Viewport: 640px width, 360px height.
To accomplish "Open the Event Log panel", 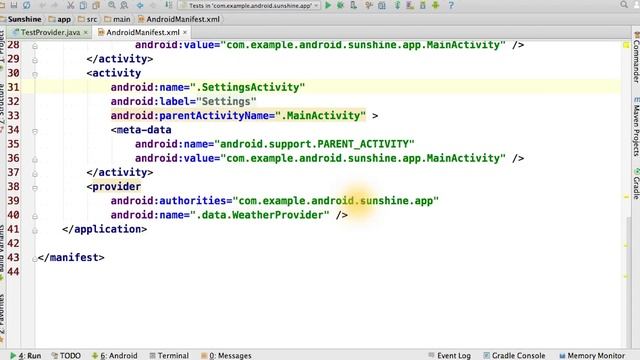I will pyautogui.click(x=449, y=356).
